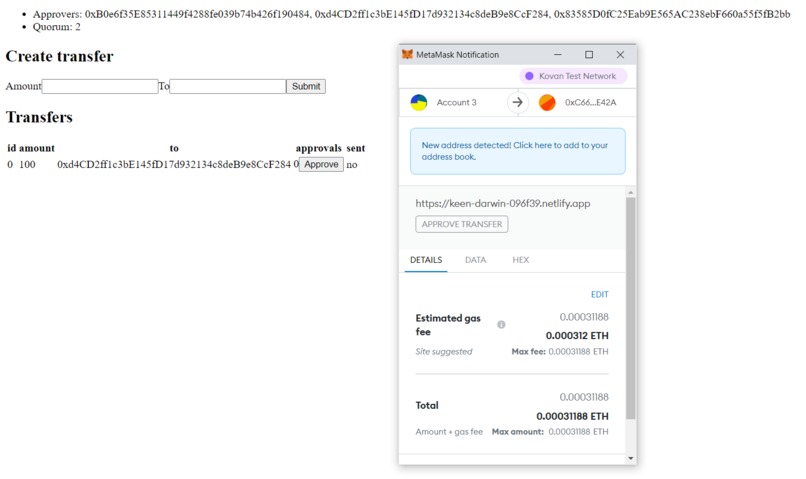Click the 'Max fee:' label
806x479 pixels.
(528, 352)
